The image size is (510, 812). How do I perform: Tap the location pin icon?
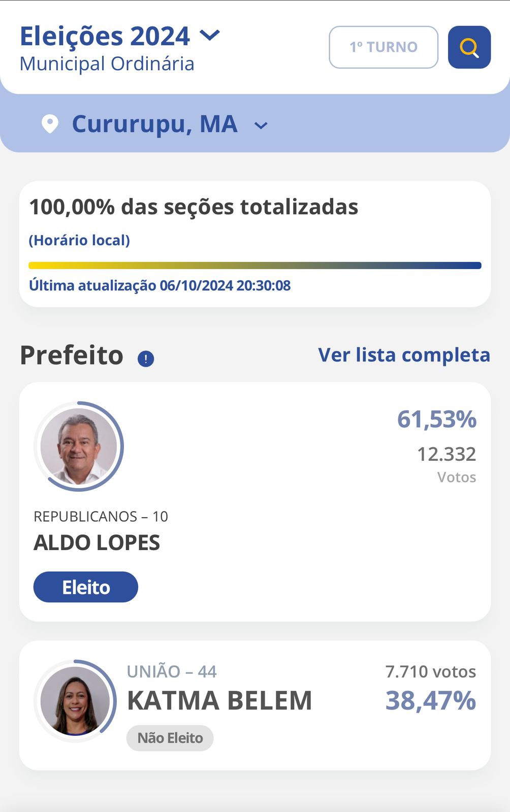pyautogui.click(x=50, y=124)
